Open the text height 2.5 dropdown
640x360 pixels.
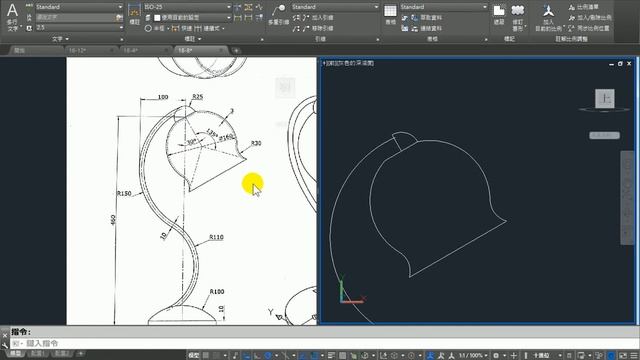[x=79, y=28]
